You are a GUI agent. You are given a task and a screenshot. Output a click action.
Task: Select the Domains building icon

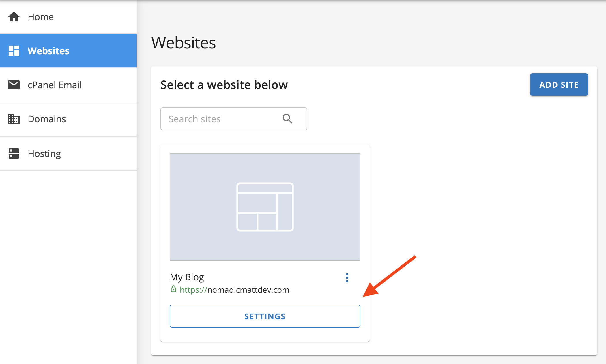click(x=14, y=119)
